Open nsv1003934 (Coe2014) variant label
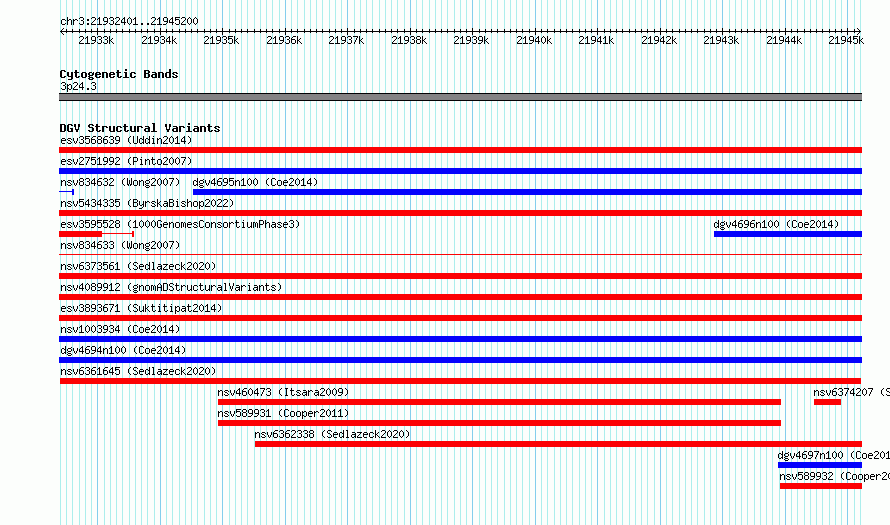The height and width of the screenshot is (525, 890). (x=120, y=329)
